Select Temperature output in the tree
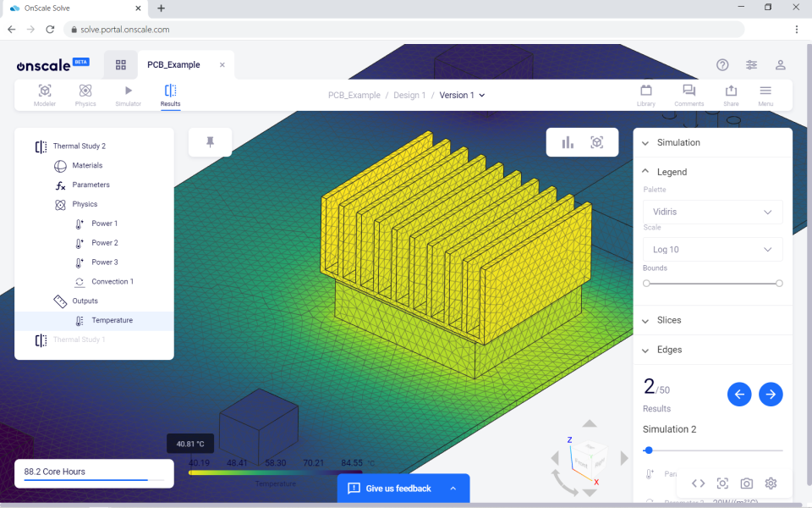 pos(94,321)
